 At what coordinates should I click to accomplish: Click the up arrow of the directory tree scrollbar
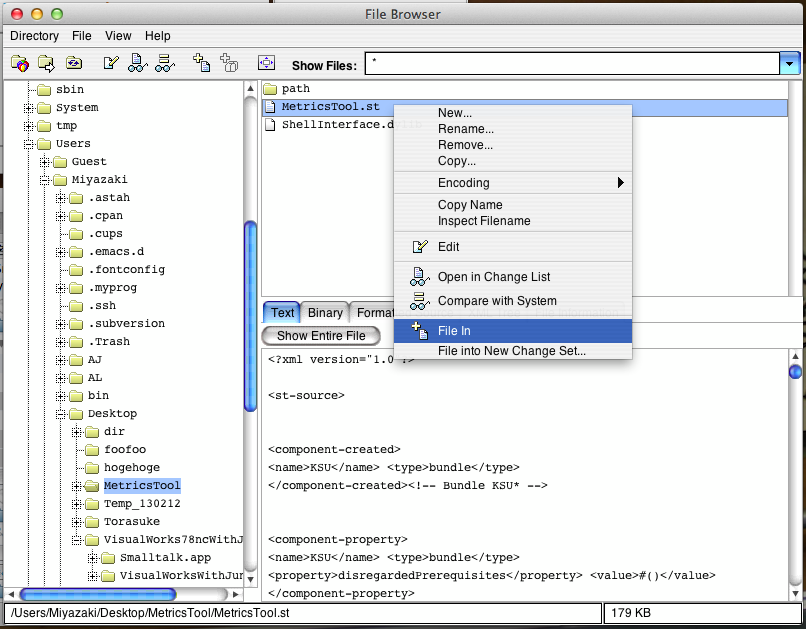pyautogui.click(x=250, y=88)
